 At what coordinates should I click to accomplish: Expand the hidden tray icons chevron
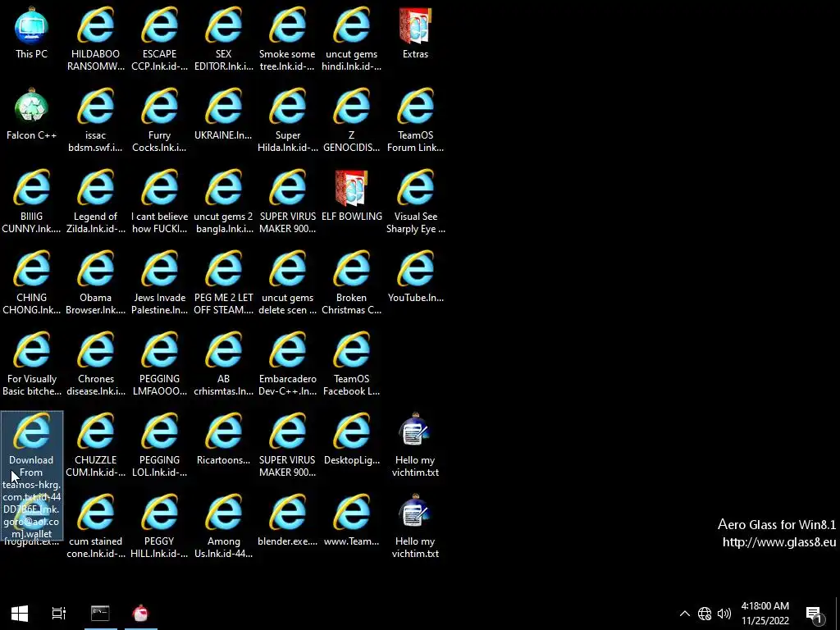tap(685, 614)
